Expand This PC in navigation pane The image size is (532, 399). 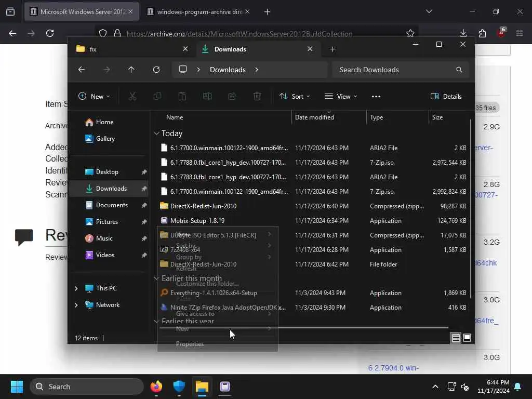click(76, 288)
